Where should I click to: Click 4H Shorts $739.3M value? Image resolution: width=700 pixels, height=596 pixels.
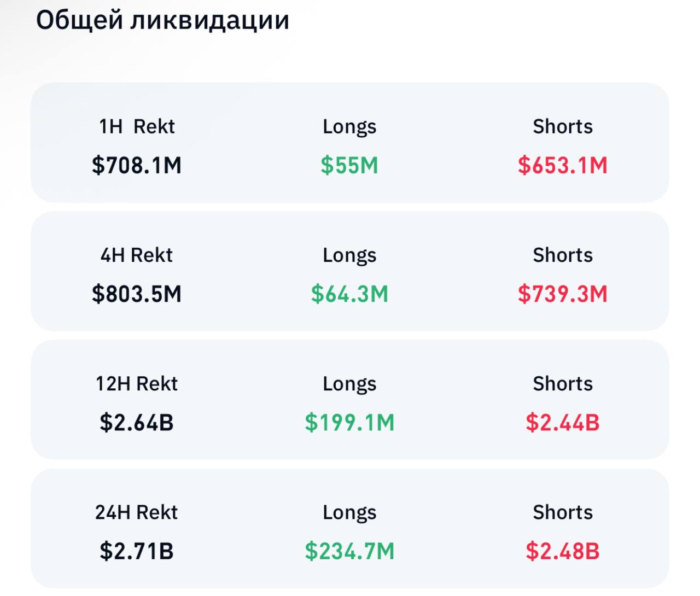click(x=563, y=294)
